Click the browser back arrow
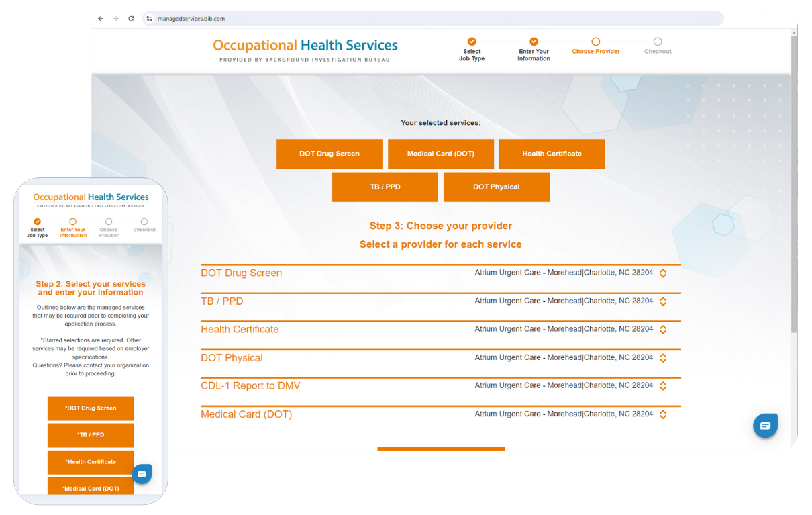 (x=101, y=19)
